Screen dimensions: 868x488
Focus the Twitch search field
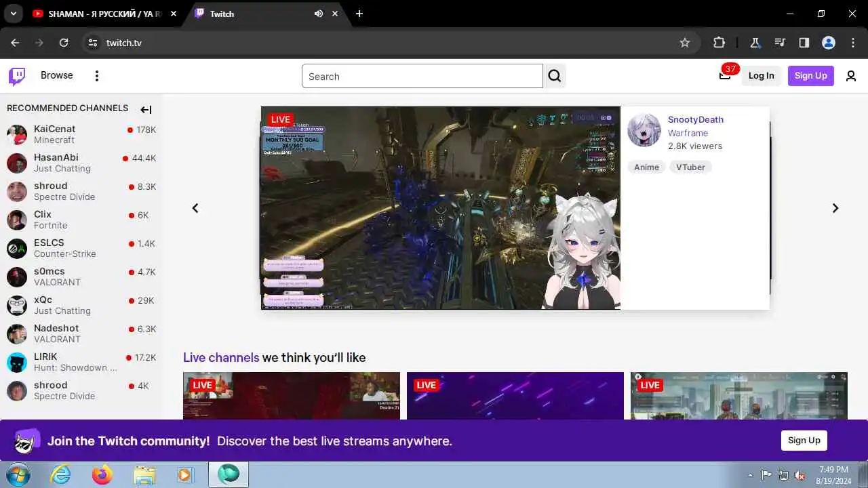(422, 76)
